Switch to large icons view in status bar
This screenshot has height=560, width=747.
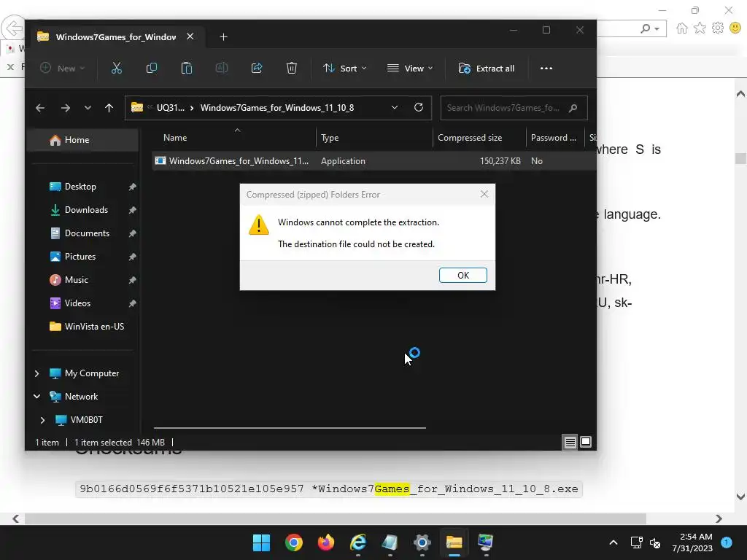tap(586, 443)
